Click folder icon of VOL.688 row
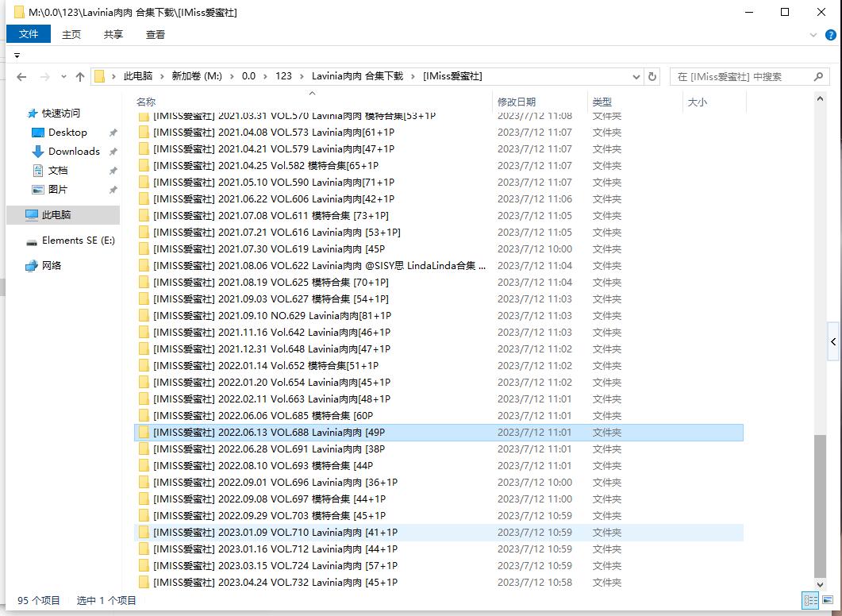 tap(144, 433)
